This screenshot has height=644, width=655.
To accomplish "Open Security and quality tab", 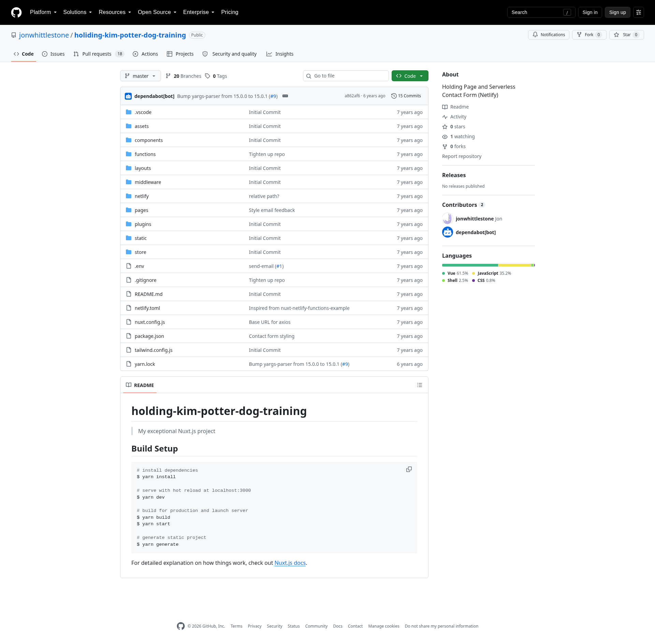I will coord(230,54).
